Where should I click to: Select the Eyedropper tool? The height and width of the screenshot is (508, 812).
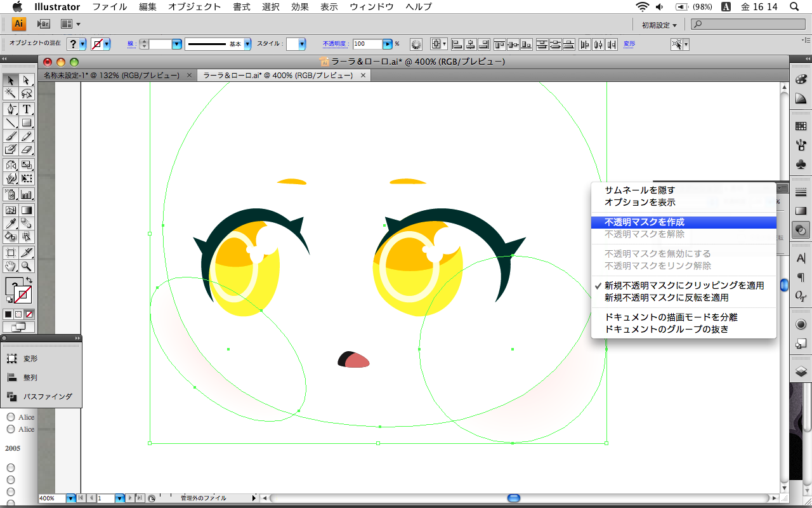point(11,224)
